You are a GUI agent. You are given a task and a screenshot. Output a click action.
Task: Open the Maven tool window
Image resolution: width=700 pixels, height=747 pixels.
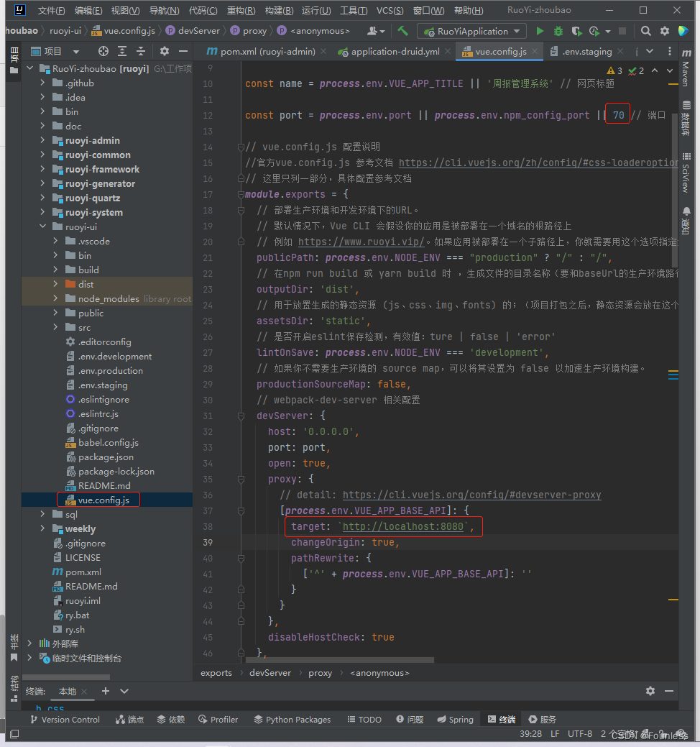(x=686, y=69)
